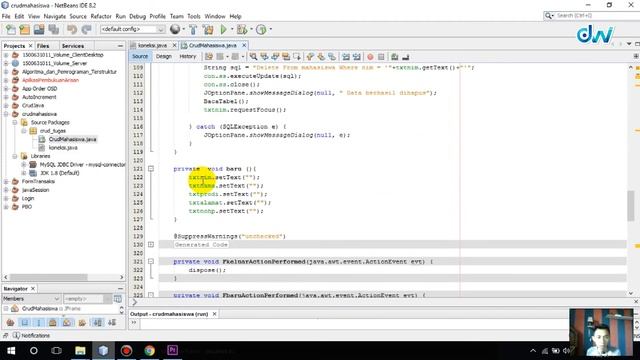This screenshot has height=360, width=640.
Task: Click the Find Next Occurrence icon
Action: point(275,57)
